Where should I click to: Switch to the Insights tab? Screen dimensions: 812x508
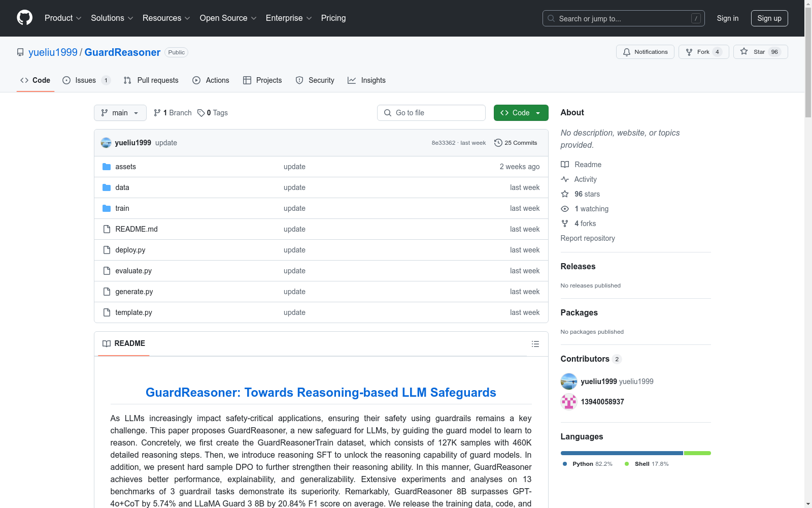367,80
